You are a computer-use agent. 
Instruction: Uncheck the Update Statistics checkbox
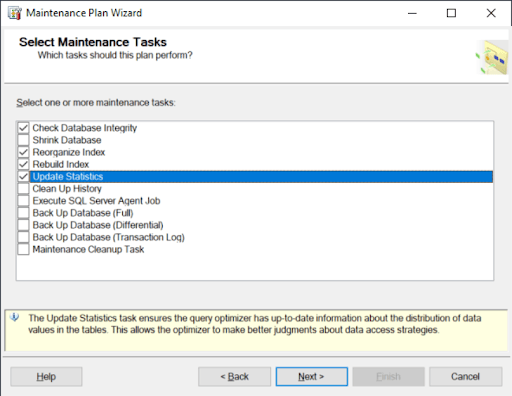coord(23,176)
